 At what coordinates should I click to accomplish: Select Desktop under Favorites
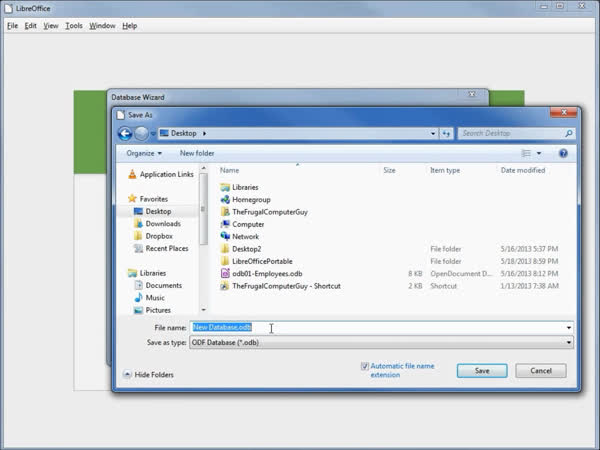coord(158,211)
